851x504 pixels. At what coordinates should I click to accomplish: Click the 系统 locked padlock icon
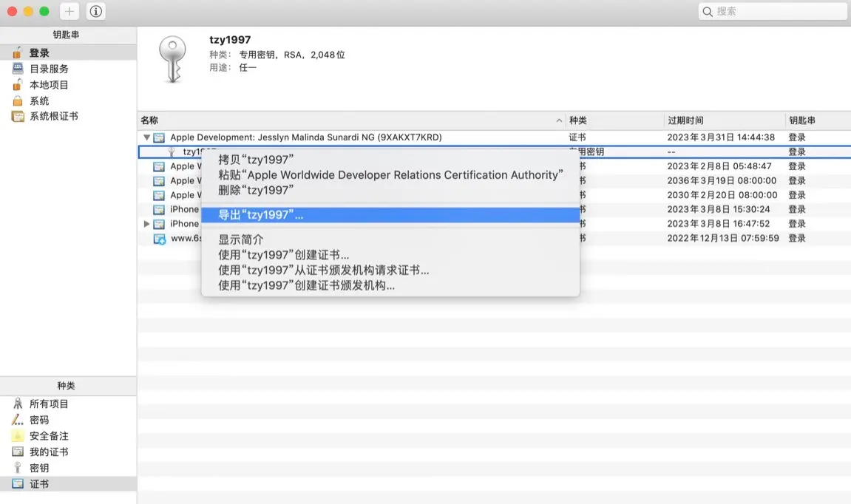(18, 101)
